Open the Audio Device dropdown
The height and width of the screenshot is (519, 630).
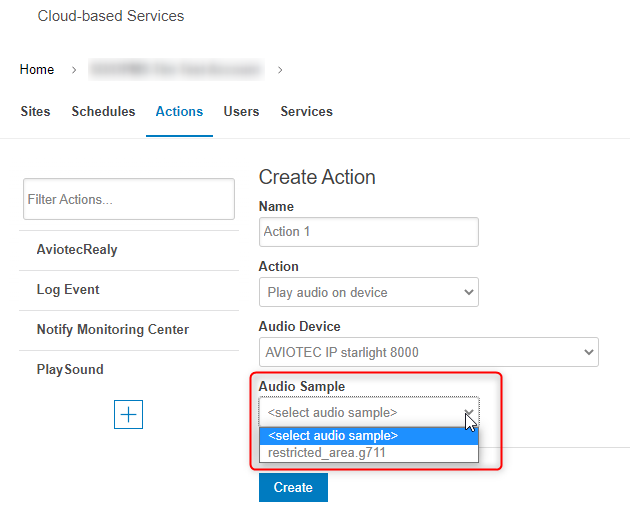[x=428, y=352]
